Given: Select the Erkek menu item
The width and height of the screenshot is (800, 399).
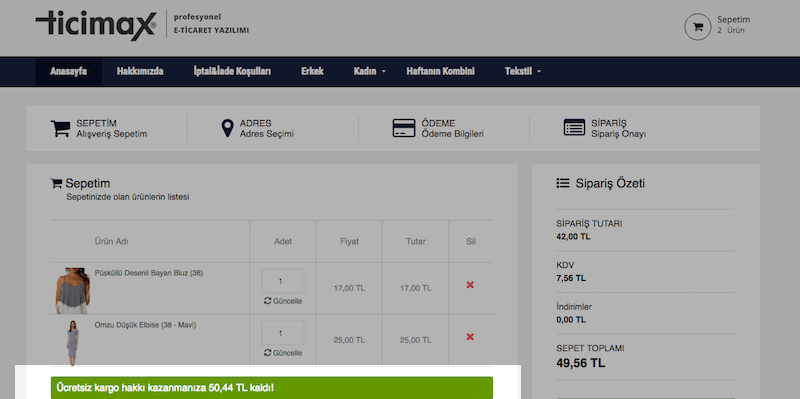Looking at the screenshot, I should click(312, 71).
